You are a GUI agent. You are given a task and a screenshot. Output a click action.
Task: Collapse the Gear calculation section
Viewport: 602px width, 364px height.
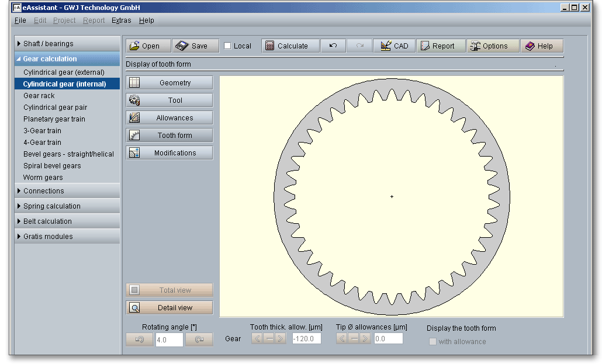tap(67, 59)
